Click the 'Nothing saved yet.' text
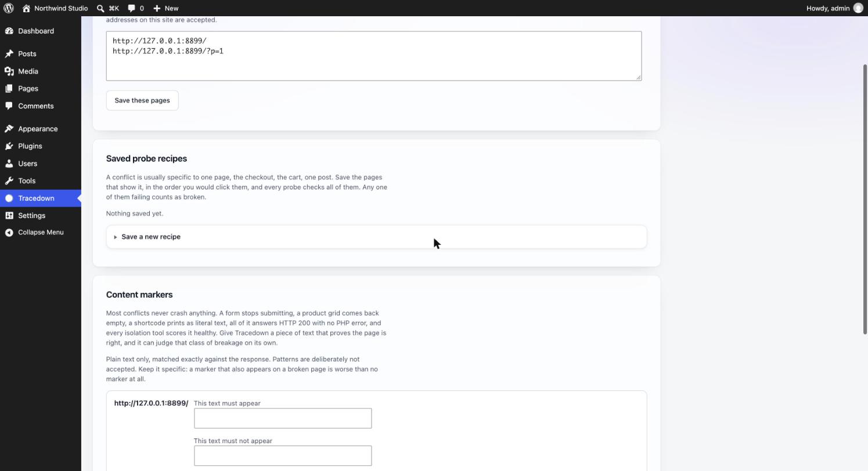Image resolution: width=868 pixels, height=471 pixels. (x=135, y=213)
